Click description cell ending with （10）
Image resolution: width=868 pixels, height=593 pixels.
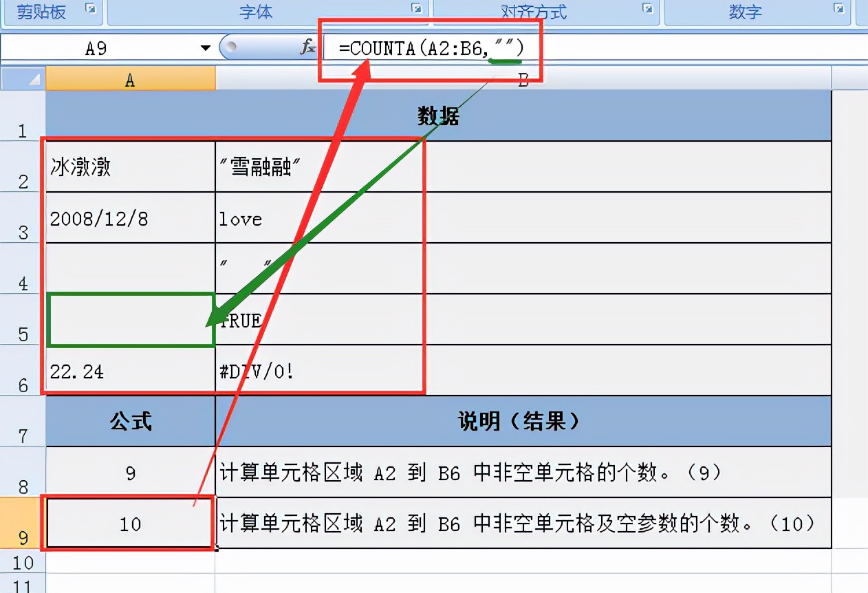point(523,523)
